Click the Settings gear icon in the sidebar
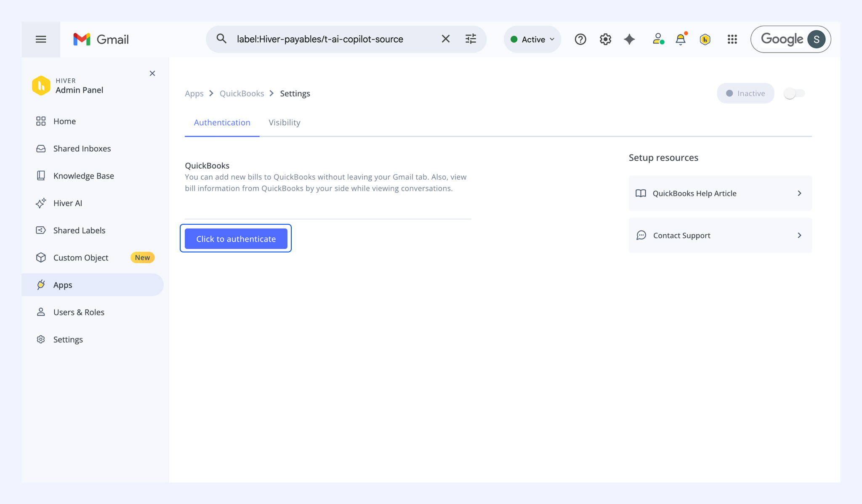This screenshot has width=862, height=504. click(41, 340)
